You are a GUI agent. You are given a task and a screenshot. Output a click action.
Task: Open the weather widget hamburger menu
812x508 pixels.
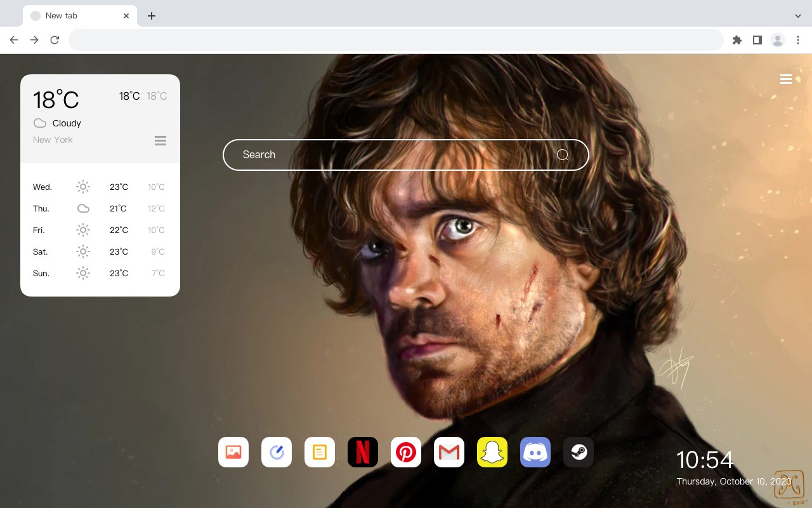(160, 141)
